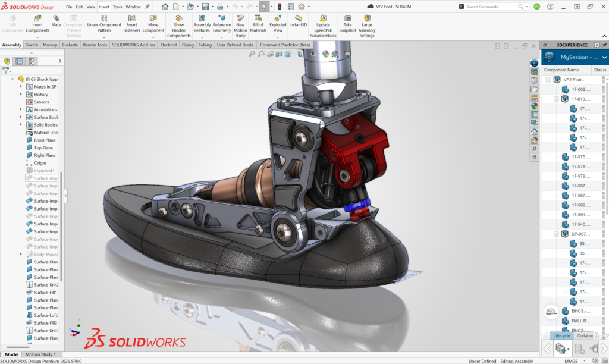This screenshot has width=609, height=364.
Task: Open the Tools menu
Action: point(117,7)
